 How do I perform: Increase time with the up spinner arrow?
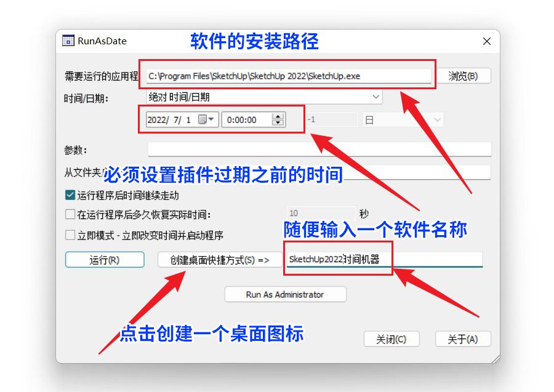pyautogui.click(x=278, y=116)
